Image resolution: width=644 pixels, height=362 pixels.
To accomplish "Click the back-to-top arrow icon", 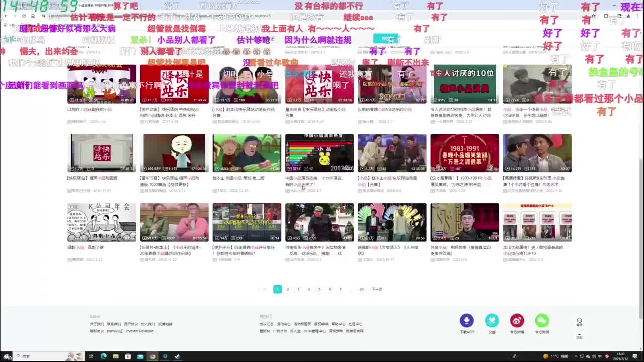I will point(579,334).
